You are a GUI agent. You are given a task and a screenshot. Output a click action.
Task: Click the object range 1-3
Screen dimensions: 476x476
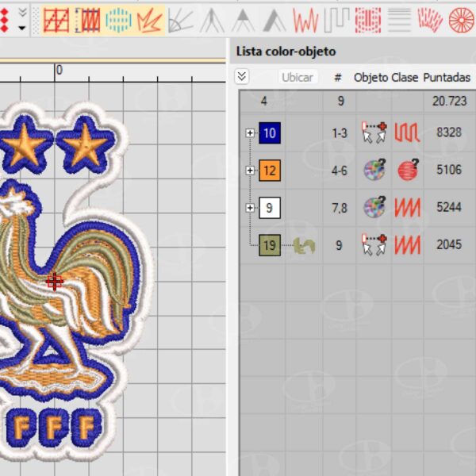click(x=340, y=133)
